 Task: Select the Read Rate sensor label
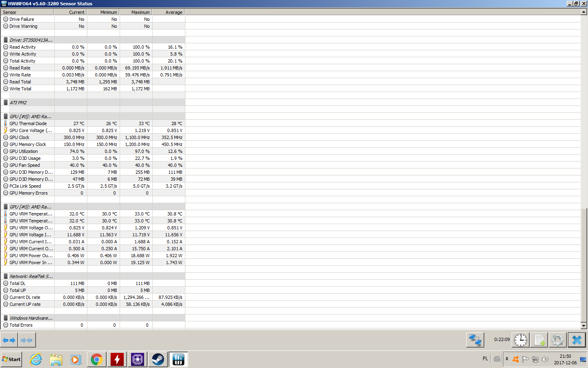coord(20,68)
